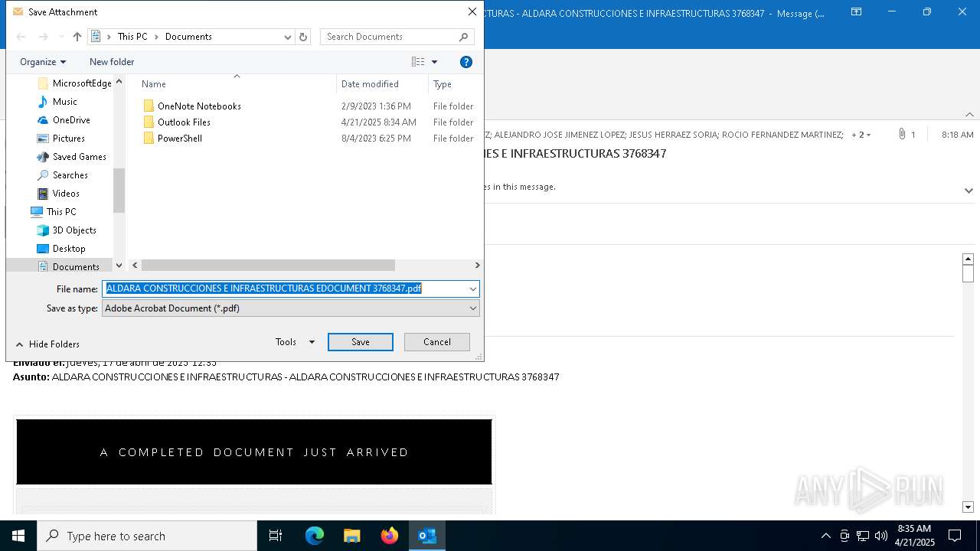Expand the Outlook message header chevron
The width and height of the screenshot is (980, 551).
(x=969, y=191)
